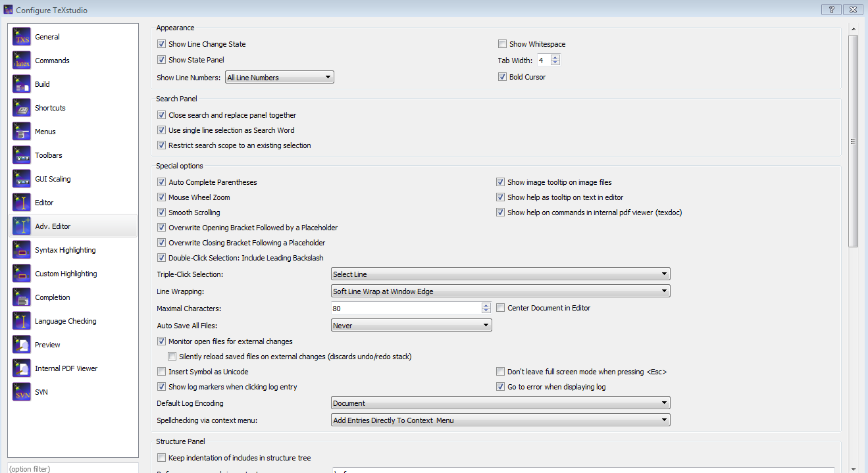Uncheck Close search and replace panel together
This screenshot has width=868, height=473.
[x=162, y=115]
